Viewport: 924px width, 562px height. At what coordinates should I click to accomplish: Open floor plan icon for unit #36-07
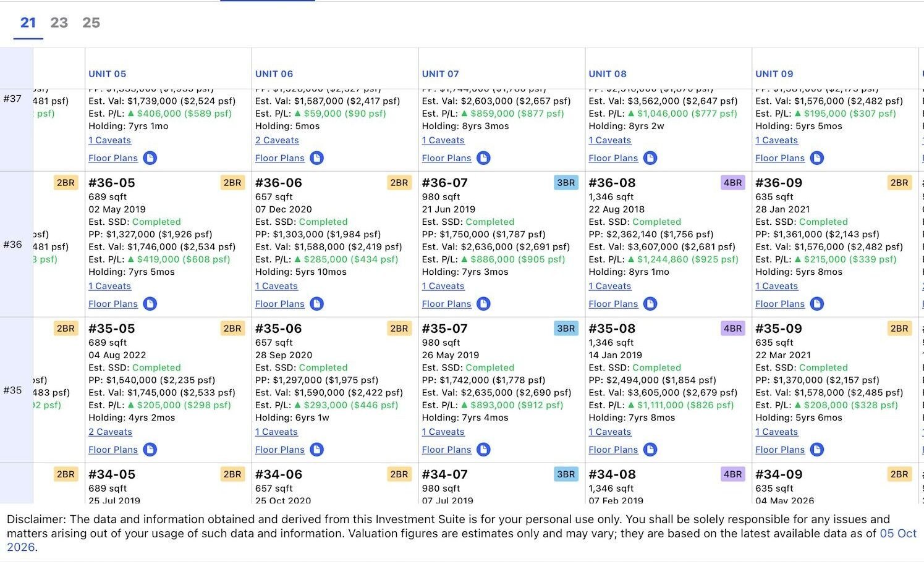484,304
